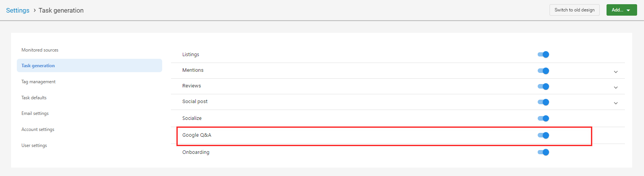Switch off Social post task generation
This screenshot has height=176, width=644.
(543, 102)
